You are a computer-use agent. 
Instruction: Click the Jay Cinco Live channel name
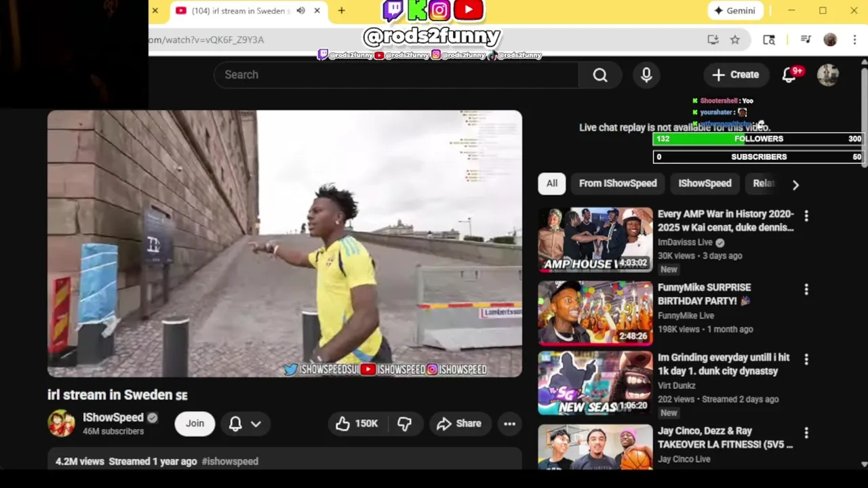click(x=684, y=460)
